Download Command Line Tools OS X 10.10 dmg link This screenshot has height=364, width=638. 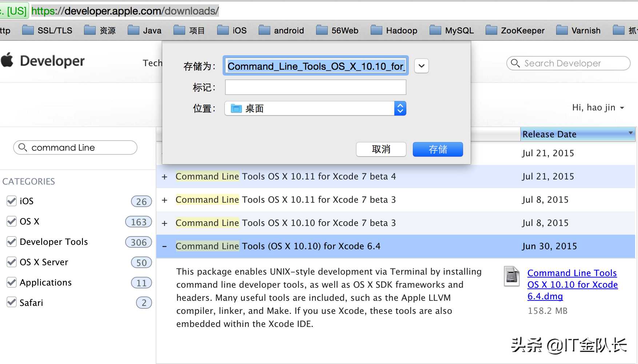573,284
